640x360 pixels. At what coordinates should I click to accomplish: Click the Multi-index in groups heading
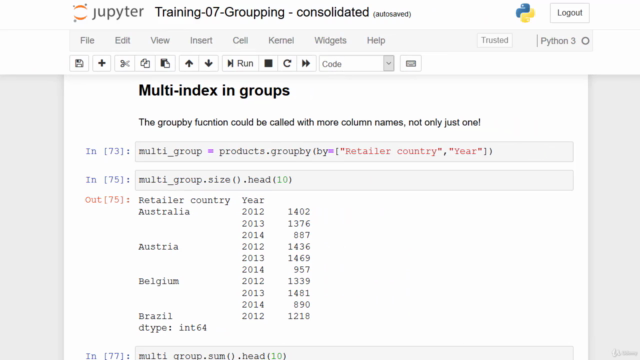click(x=214, y=90)
